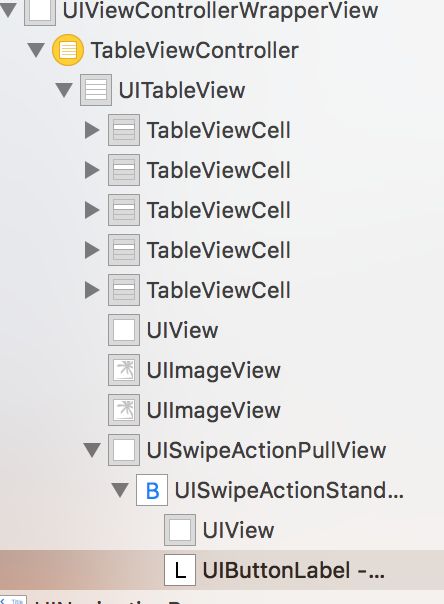Image resolution: width=444 pixels, height=604 pixels.
Task: Select the UIButtonLabel row
Action: coord(222,570)
